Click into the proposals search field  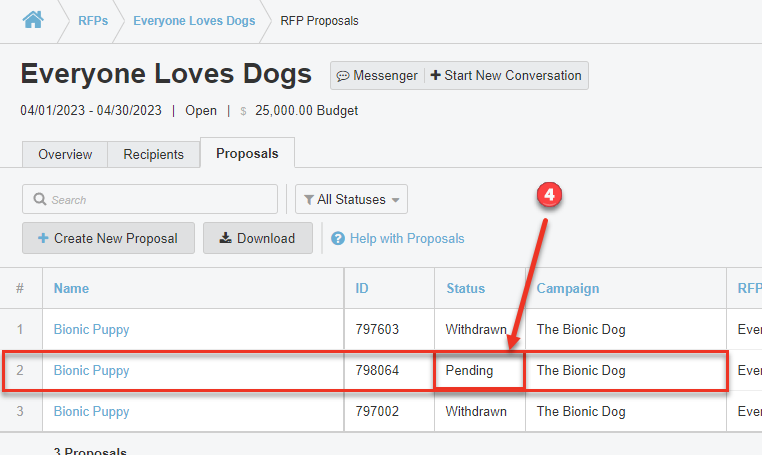click(x=150, y=200)
